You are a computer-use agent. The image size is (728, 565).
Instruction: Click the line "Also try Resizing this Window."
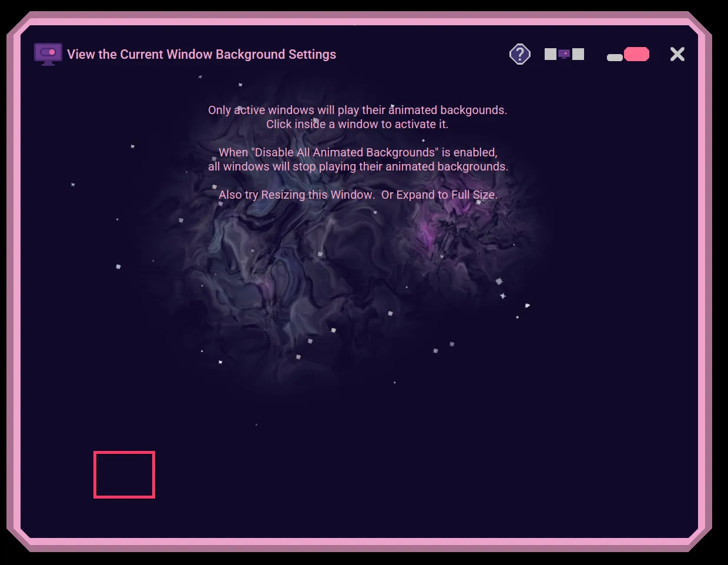coord(297,195)
